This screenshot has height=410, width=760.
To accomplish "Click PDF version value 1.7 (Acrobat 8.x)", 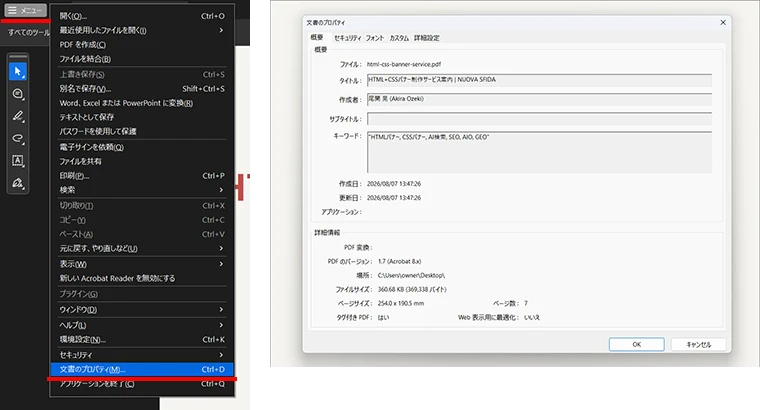I will click(399, 261).
